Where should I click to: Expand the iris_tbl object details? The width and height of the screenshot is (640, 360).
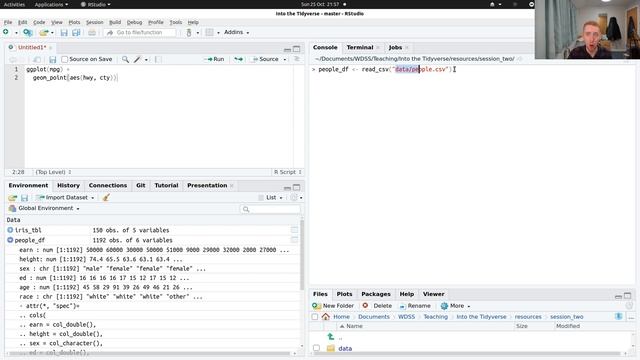tap(10, 230)
